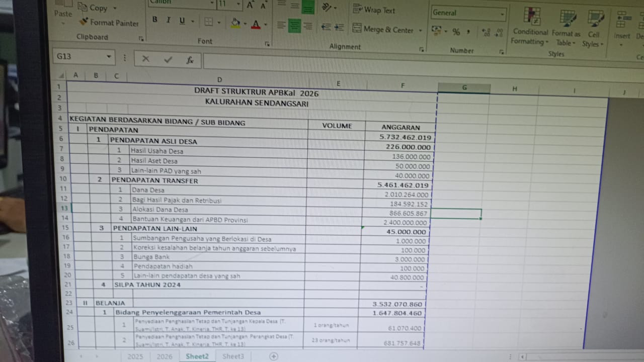Expand the Name Box dropdown arrow
Viewport: 644px width, 362px height.
[x=109, y=57]
